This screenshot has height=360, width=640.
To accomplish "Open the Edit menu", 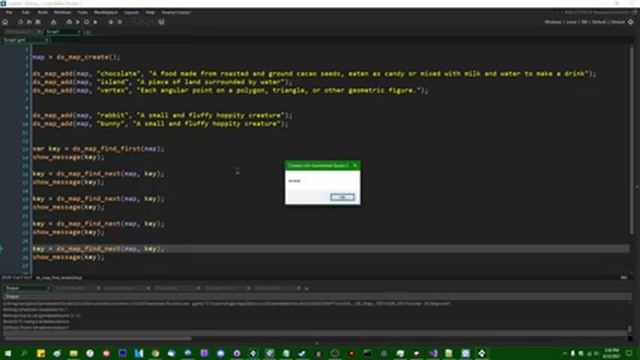I will [25, 13].
